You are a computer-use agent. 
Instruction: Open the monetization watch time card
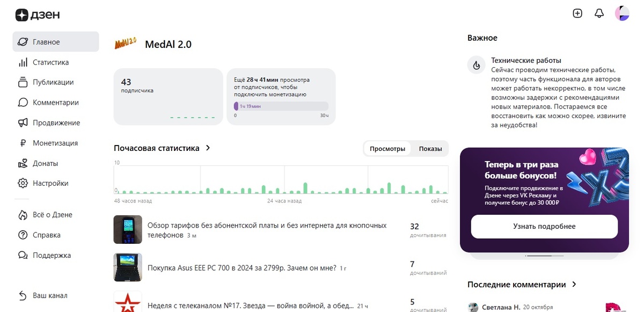(281, 97)
